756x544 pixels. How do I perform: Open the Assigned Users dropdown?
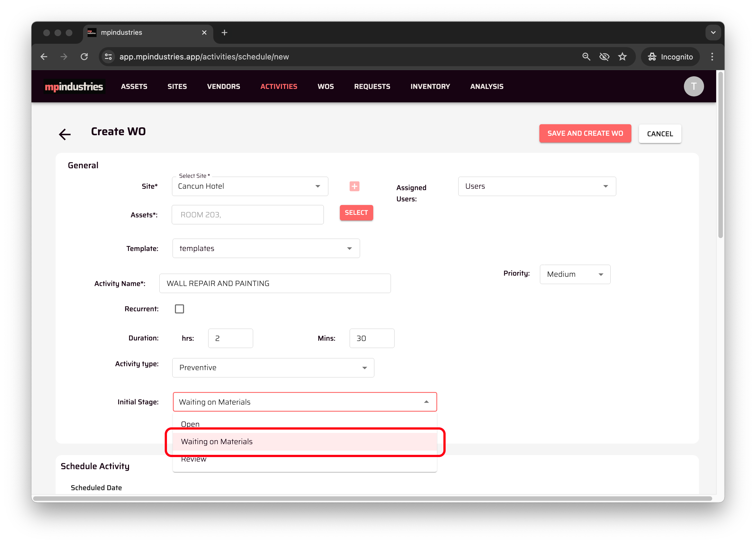[537, 186]
